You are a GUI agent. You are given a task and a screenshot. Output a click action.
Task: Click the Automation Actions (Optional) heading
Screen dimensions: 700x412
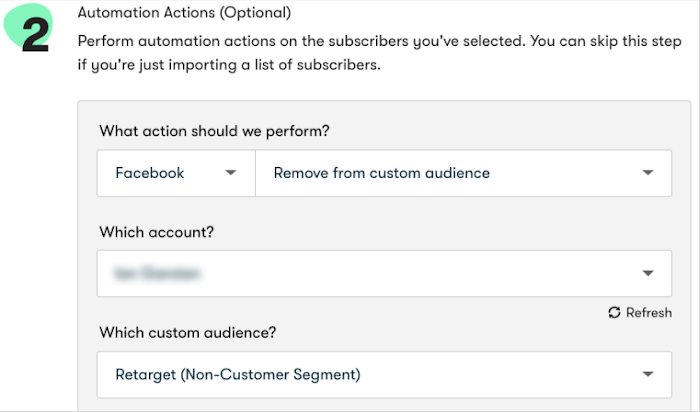coord(184,14)
